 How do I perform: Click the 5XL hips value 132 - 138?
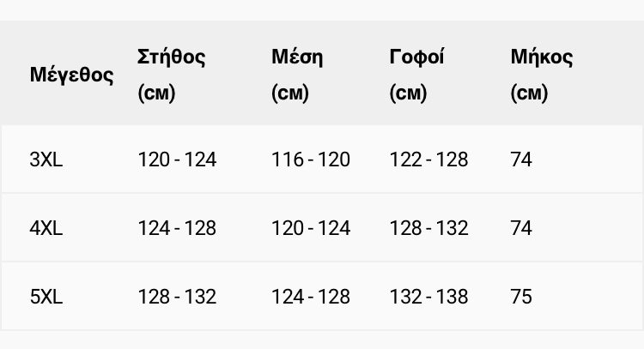(x=428, y=297)
